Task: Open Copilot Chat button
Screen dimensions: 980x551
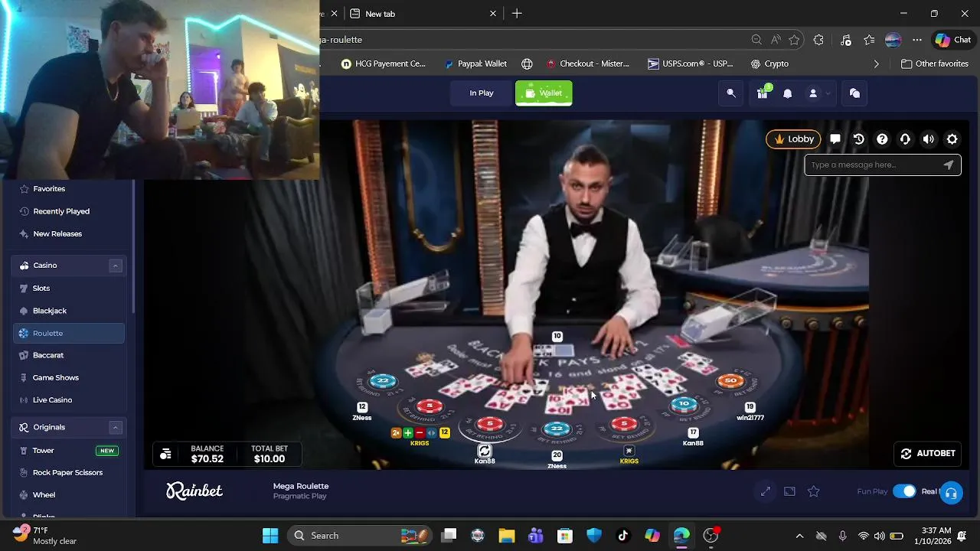Action: coord(953,40)
